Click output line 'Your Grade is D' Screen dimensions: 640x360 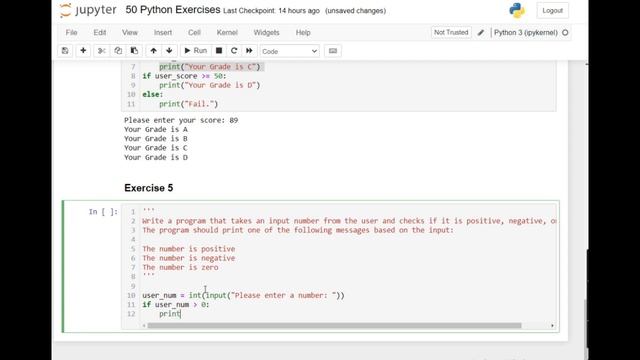point(156,157)
